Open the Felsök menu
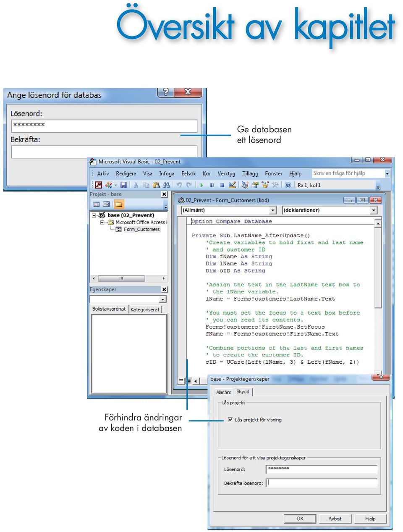Screen dimensions: 403x532 (188, 173)
